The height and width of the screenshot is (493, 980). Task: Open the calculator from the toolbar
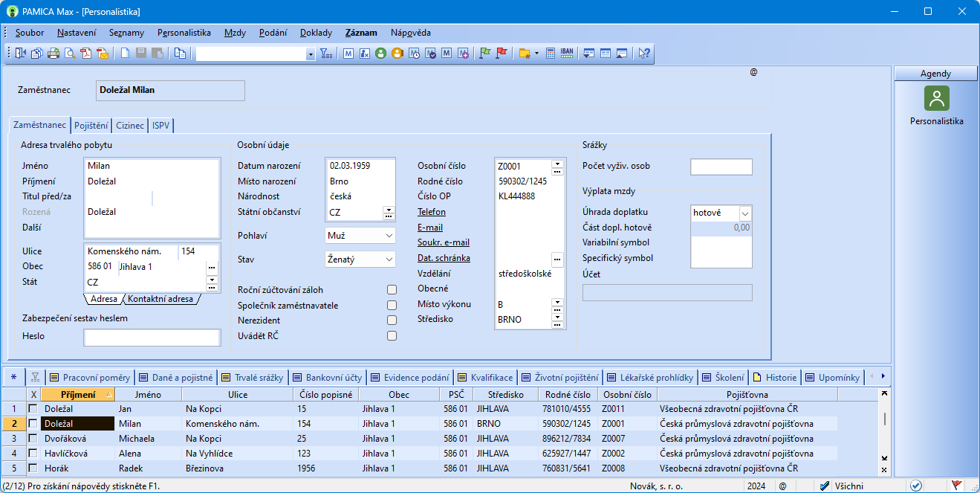(x=551, y=54)
